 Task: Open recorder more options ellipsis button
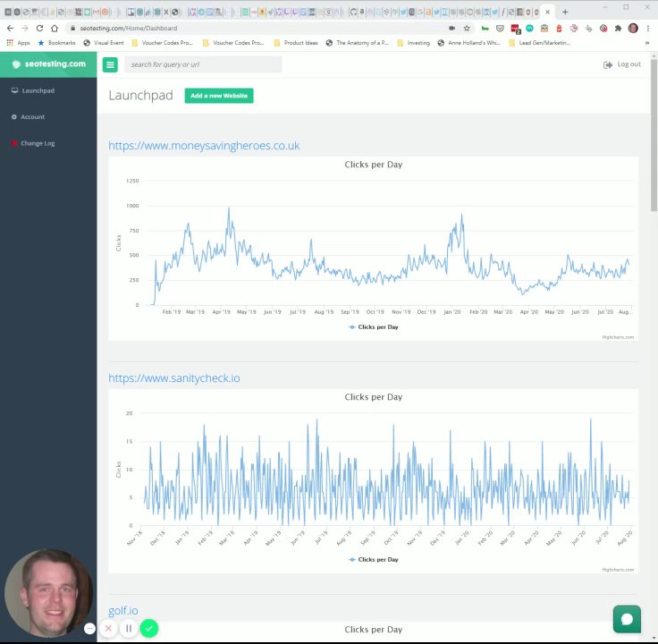(x=89, y=628)
